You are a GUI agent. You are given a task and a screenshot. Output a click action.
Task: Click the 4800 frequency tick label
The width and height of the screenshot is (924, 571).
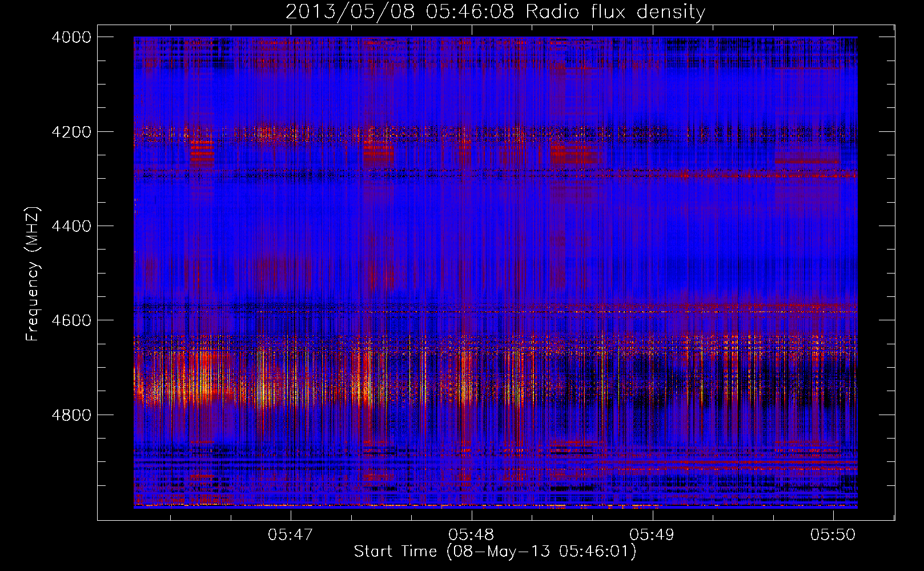pos(71,415)
